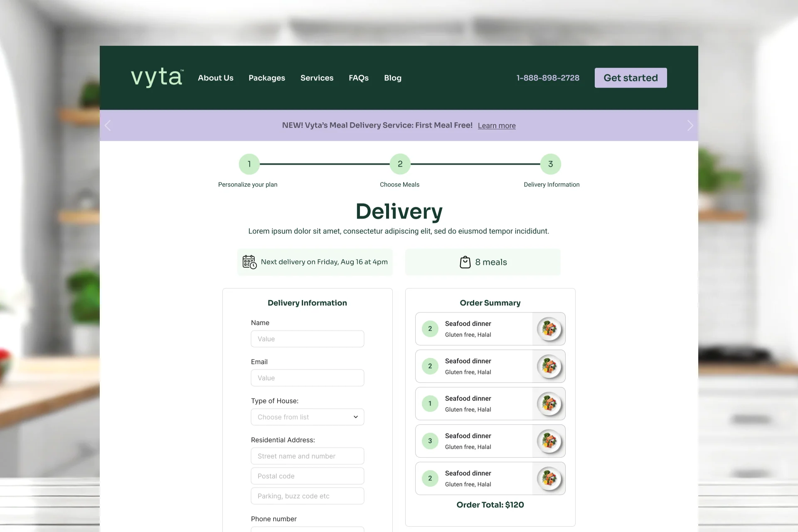
Task: Open the FAQs navigation link
Action: 359,78
